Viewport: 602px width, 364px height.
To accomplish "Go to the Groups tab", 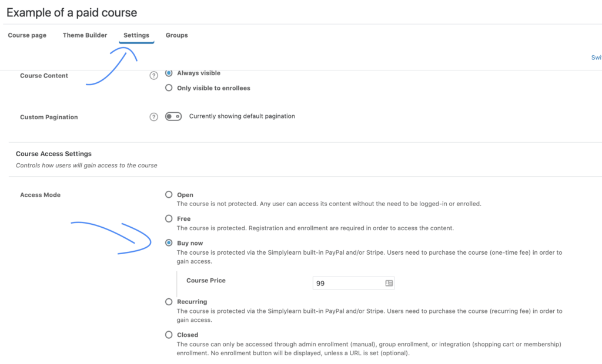I will point(177,35).
